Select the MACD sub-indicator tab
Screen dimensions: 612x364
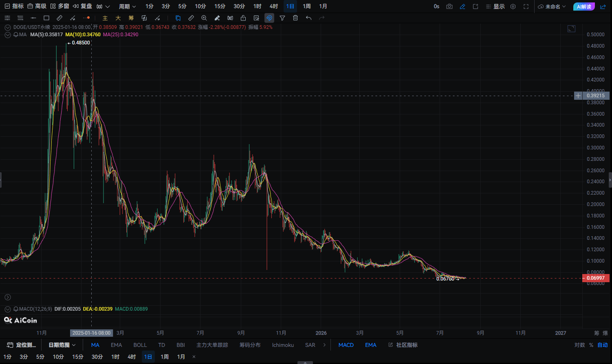pyautogui.click(x=346, y=345)
